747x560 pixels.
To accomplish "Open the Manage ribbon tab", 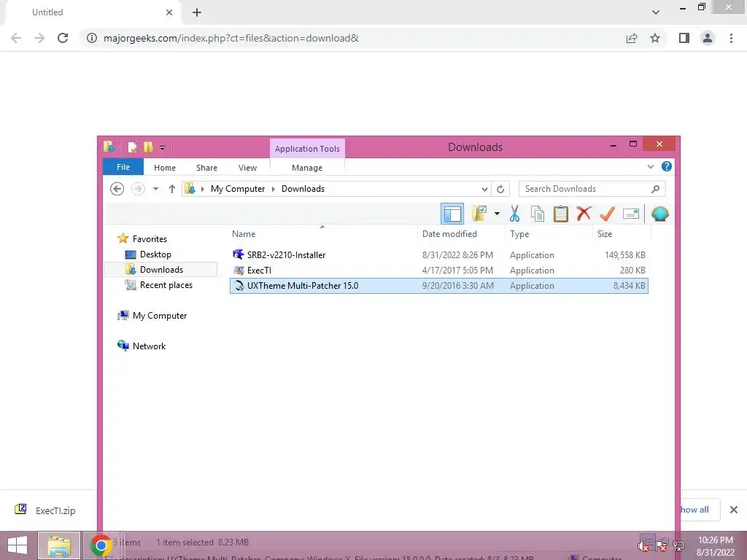I will click(x=307, y=168).
